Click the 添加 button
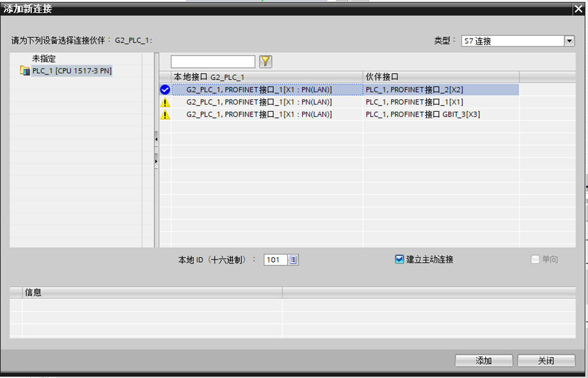Viewport: 588px width, 378px height. click(483, 361)
